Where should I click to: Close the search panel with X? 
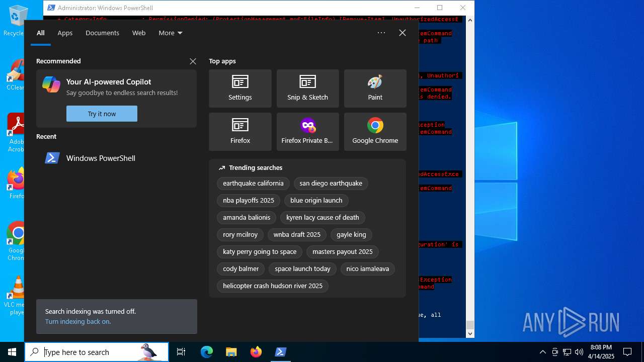pos(403,33)
